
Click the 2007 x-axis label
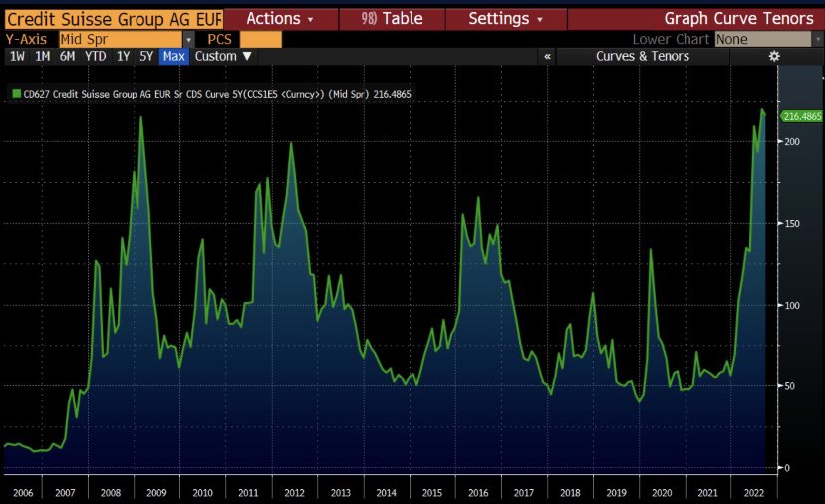[65, 493]
